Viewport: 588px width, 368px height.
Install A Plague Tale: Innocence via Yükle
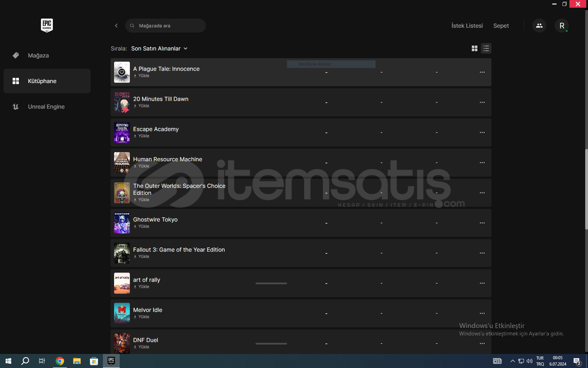pos(141,76)
